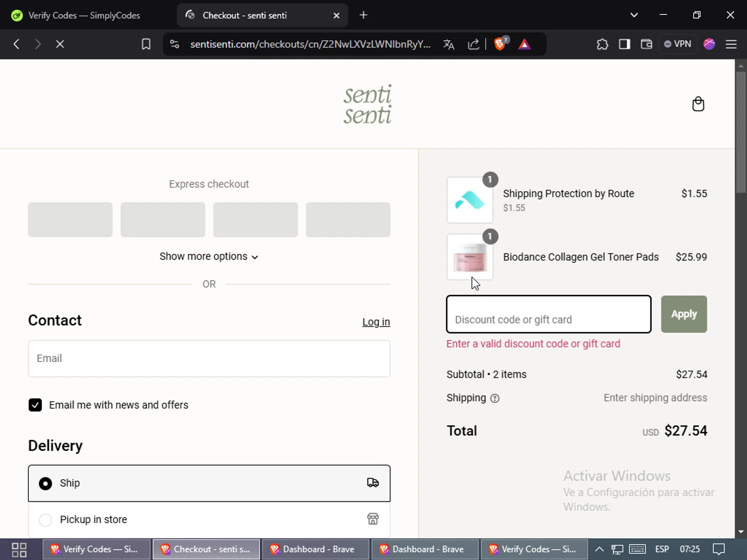Image resolution: width=747 pixels, height=560 pixels.
Task: Share this page via share icon
Action: (x=474, y=44)
